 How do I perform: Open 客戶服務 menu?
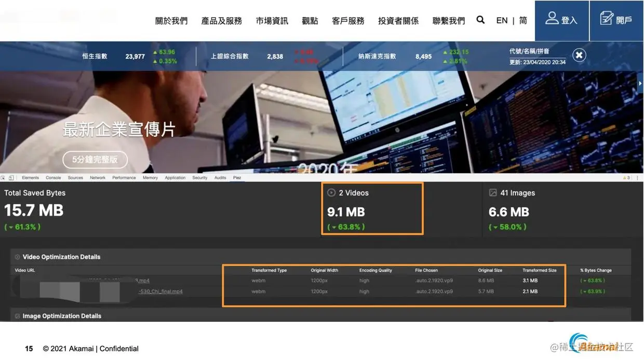348,21
